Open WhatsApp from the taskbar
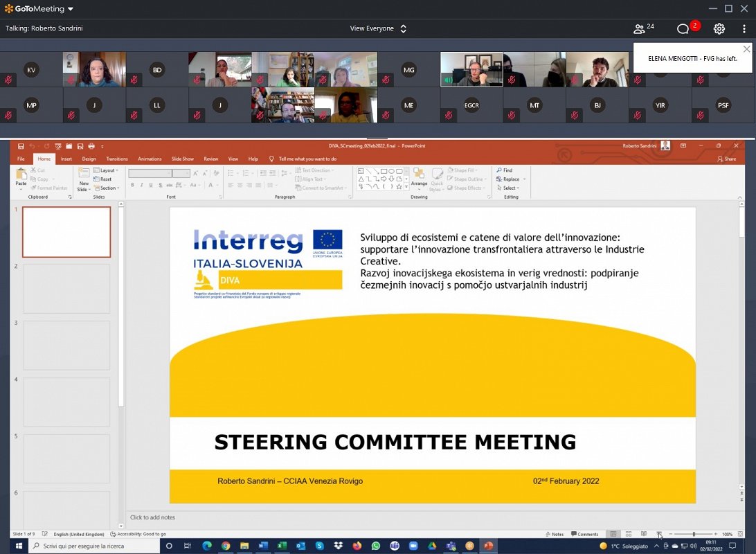 point(376,546)
